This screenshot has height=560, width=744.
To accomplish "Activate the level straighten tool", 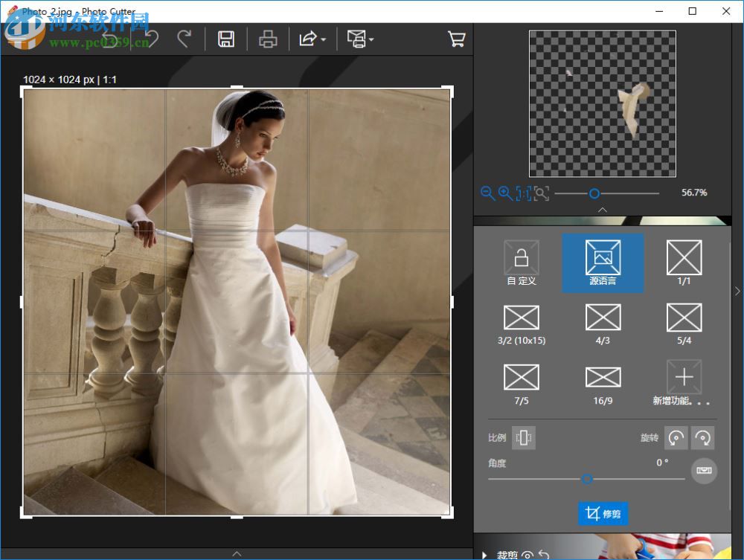I will pyautogui.click(x=704, y=471).
